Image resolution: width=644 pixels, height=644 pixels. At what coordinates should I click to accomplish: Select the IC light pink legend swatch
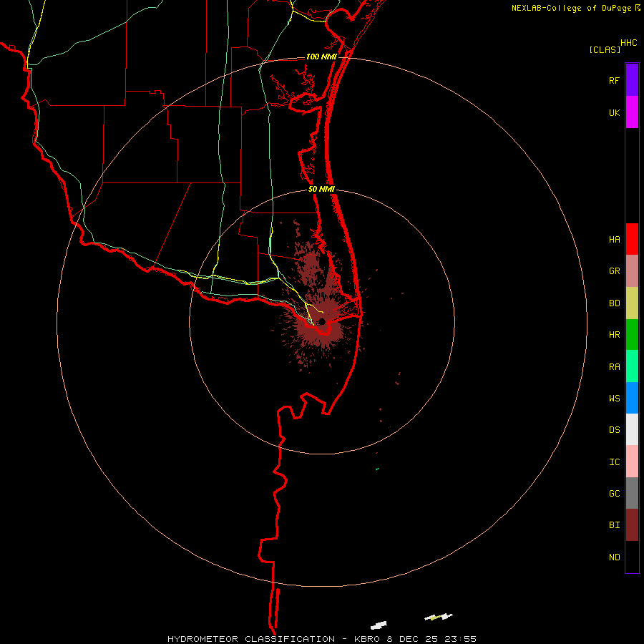coord(632,462)
